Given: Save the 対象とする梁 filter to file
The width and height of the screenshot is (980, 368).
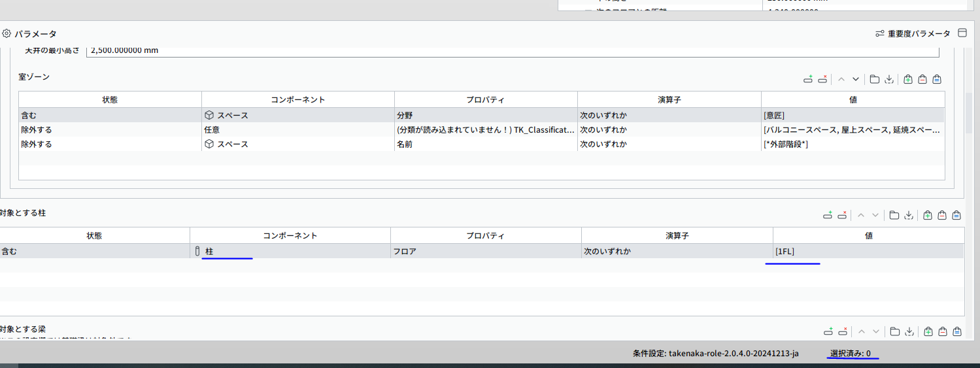Looking at the screenshot, I should coord(909,331).
